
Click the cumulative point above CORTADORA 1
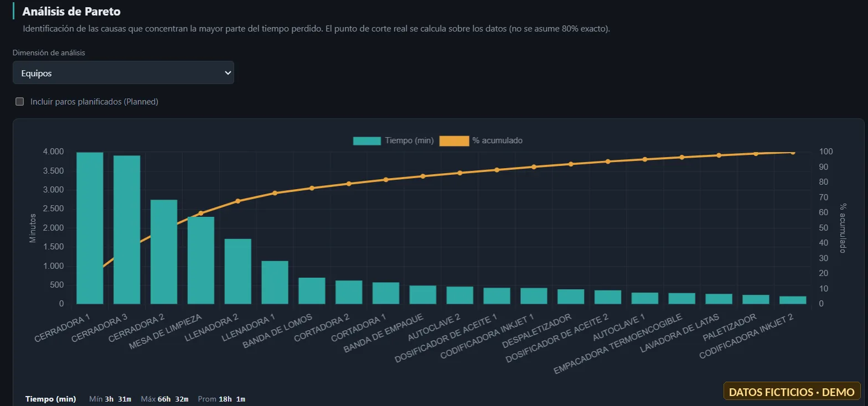386,180
